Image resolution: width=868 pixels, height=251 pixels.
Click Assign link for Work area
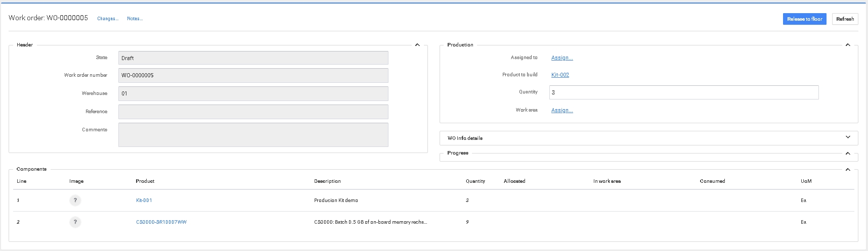562,111
